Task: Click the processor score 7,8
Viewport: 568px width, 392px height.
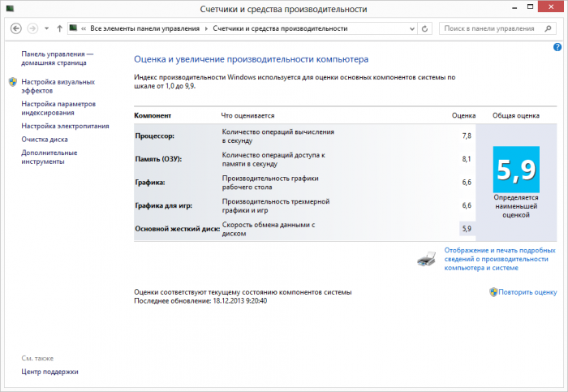Action: coord(467,136)
